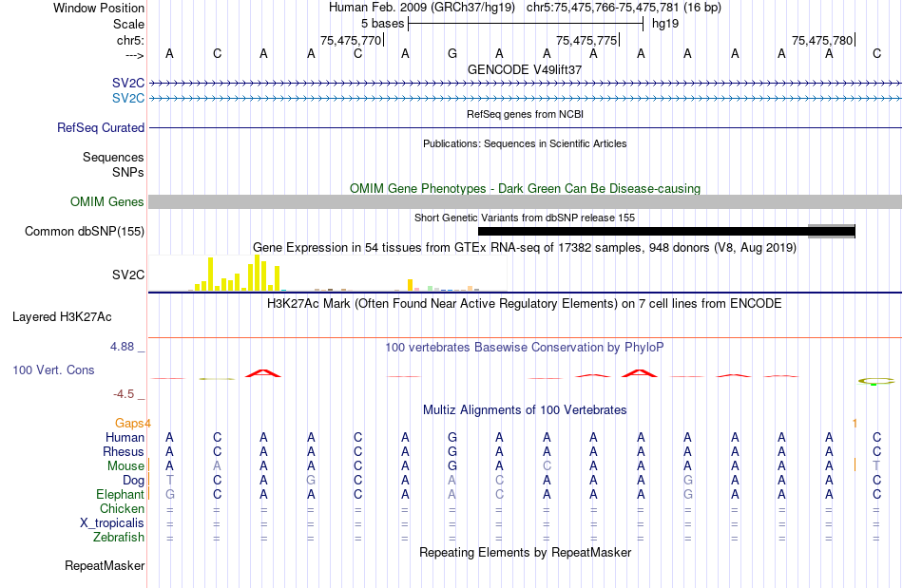Image resolution: width=903 pixels, height=588 pixels.
Task: Open the GTEx Gene Expression track title
Action: [x=525, y=247]
